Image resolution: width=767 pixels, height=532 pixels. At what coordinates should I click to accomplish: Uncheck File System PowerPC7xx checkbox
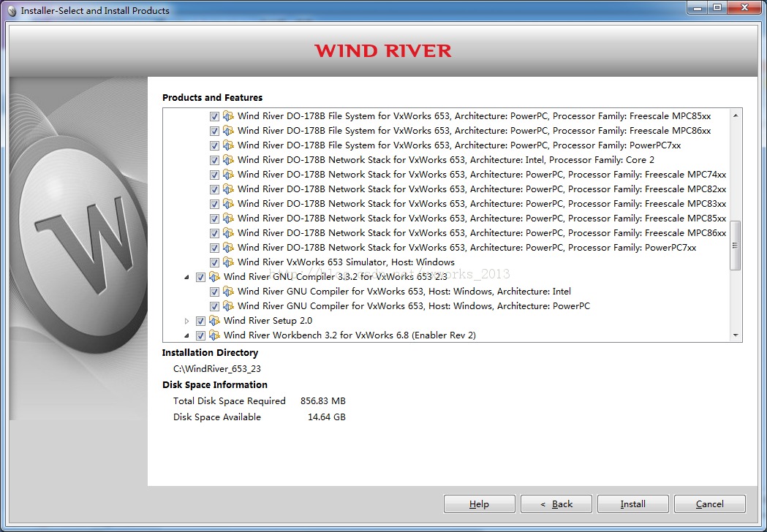[214, 145]
